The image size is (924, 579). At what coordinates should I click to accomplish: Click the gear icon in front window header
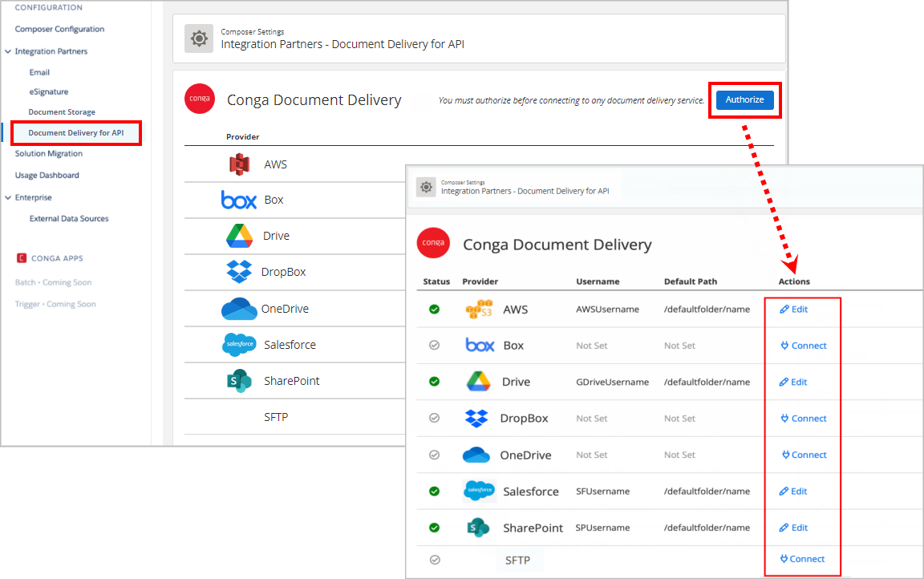pyautogui.click(x=426, y=187)
